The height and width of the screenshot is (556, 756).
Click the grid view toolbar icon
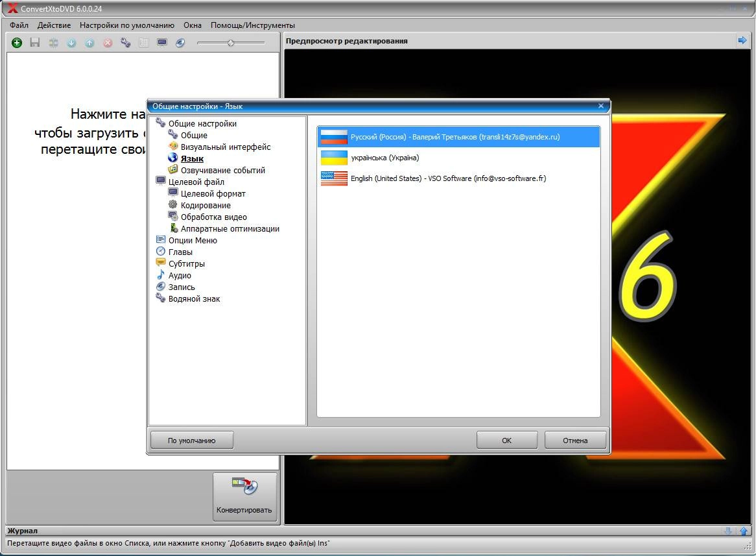pos(144,43)
